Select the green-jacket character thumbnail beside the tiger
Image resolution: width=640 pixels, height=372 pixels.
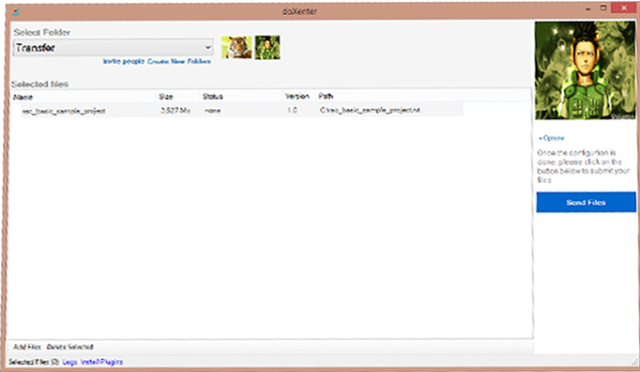tap(267, 47)
